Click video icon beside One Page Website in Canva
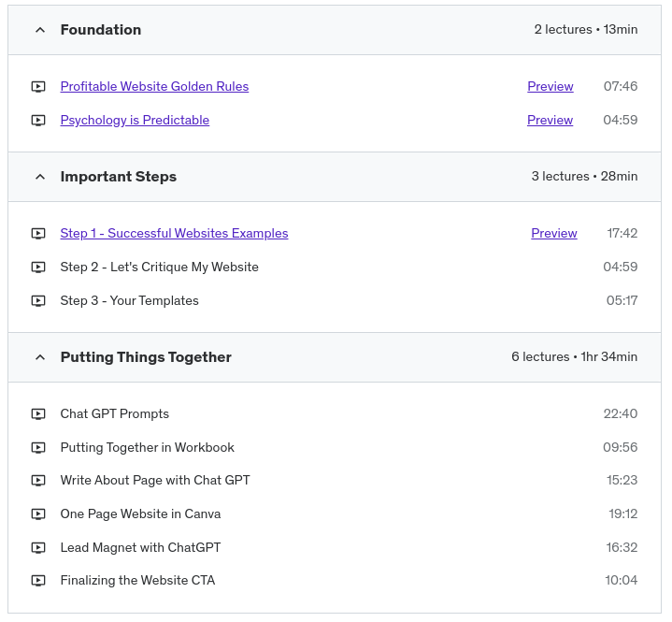 (38, 514)
